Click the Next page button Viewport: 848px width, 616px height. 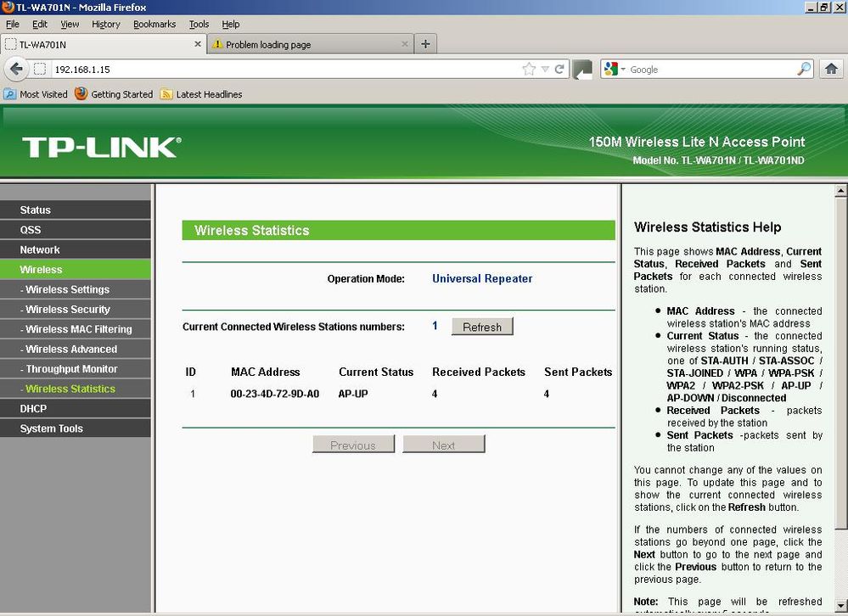pos(443,444)
